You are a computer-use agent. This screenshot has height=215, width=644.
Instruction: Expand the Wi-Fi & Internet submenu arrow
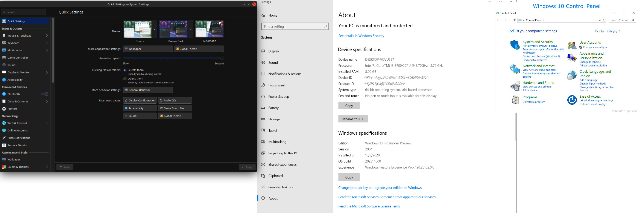click(x=47, y=123)
